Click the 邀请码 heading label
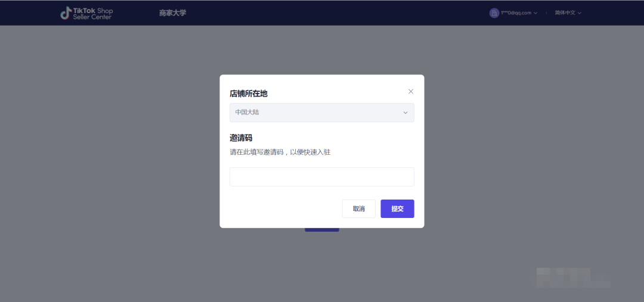 241,138
